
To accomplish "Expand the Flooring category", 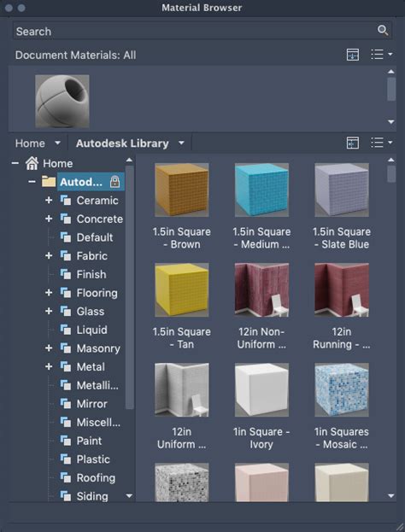I will [49, 293].
